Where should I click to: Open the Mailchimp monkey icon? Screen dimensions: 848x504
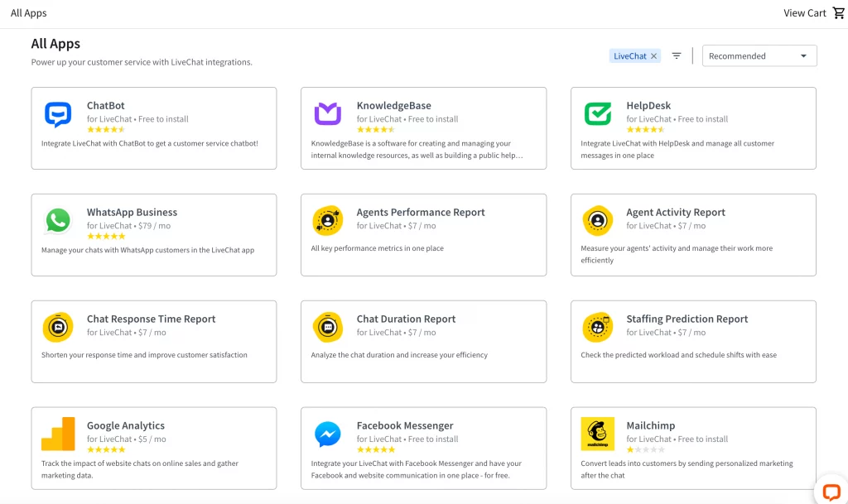pyautogui.click(x=598, y=434)
